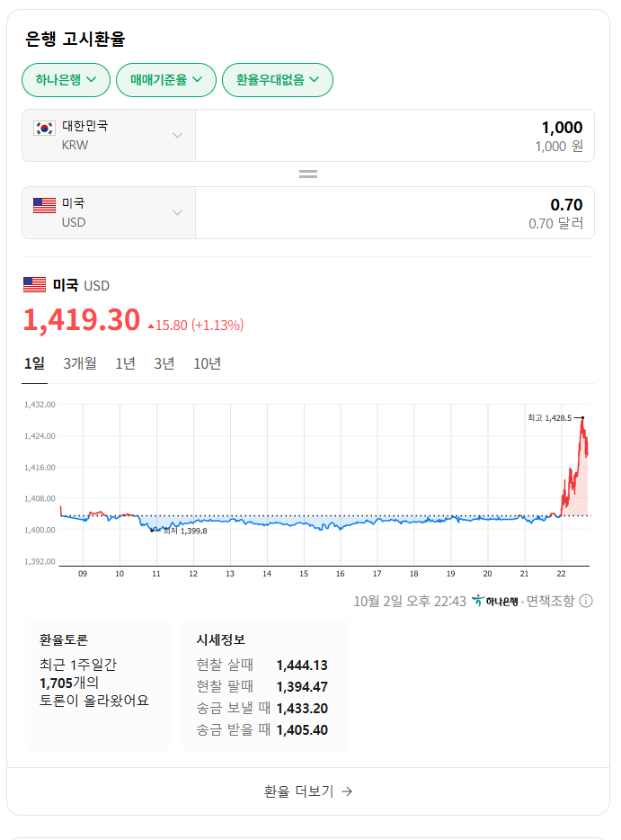
Task: Open the 환율 더보기 link
Action: point(308,791)
